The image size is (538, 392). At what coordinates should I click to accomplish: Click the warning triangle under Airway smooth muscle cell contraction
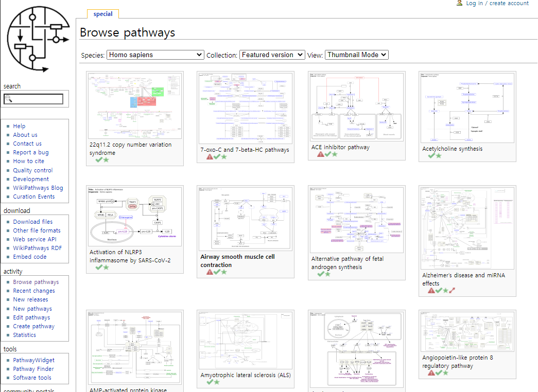pyautogui.click(x=210, y=272)
